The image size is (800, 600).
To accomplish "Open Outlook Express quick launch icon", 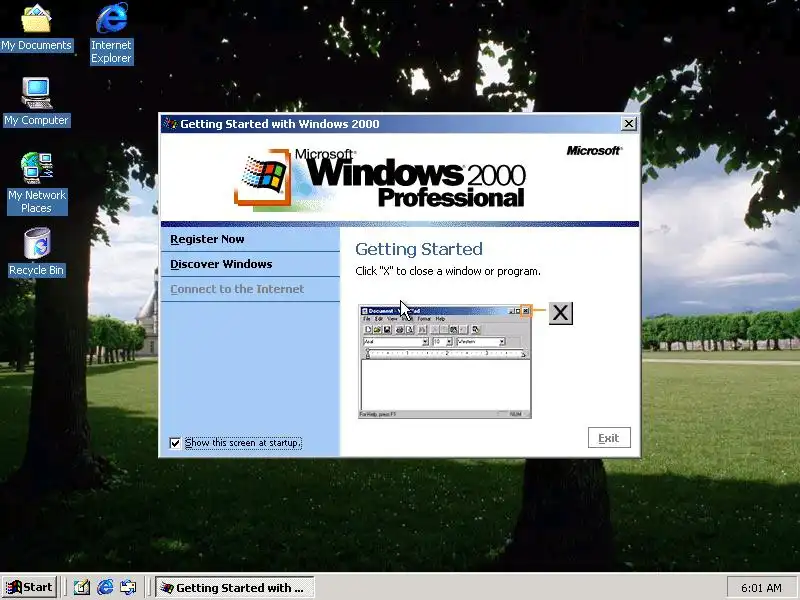I will coord(128,588).
